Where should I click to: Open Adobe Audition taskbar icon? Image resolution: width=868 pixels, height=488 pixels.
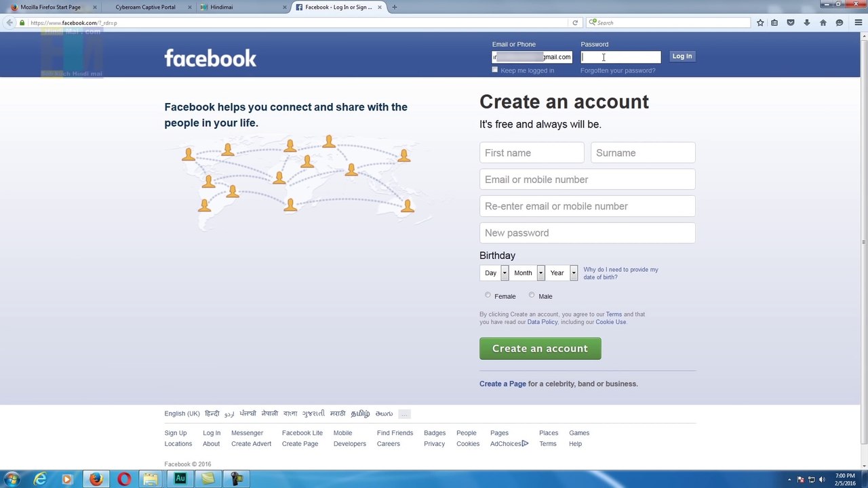pyautogui.click(x=180, y=479)
